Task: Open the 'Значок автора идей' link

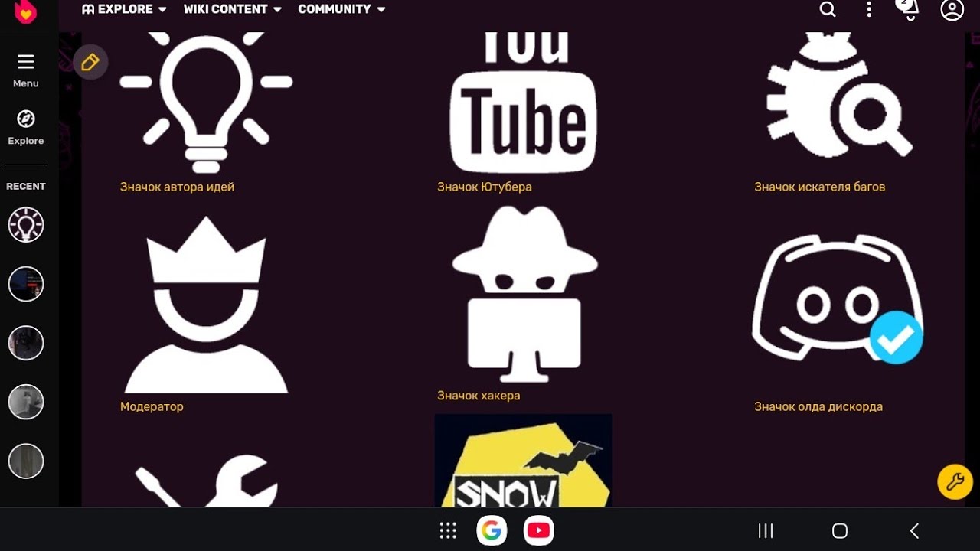Action: click(x=177, y=187)
